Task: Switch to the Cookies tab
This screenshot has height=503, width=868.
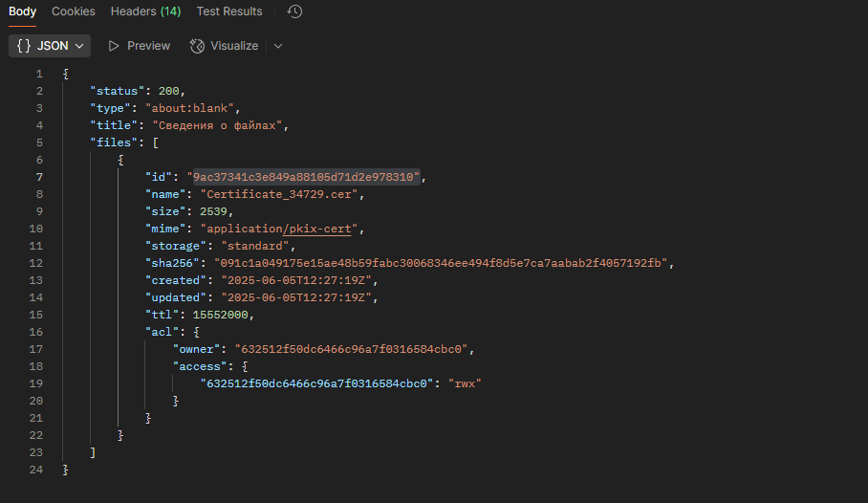Action: click(73, 11)
